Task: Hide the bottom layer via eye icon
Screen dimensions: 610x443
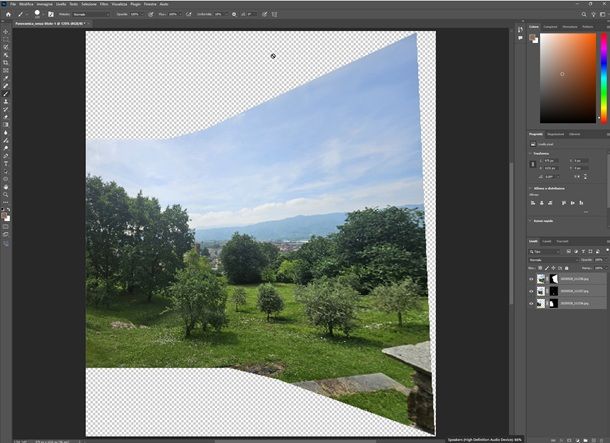Action: click(531, 303)
